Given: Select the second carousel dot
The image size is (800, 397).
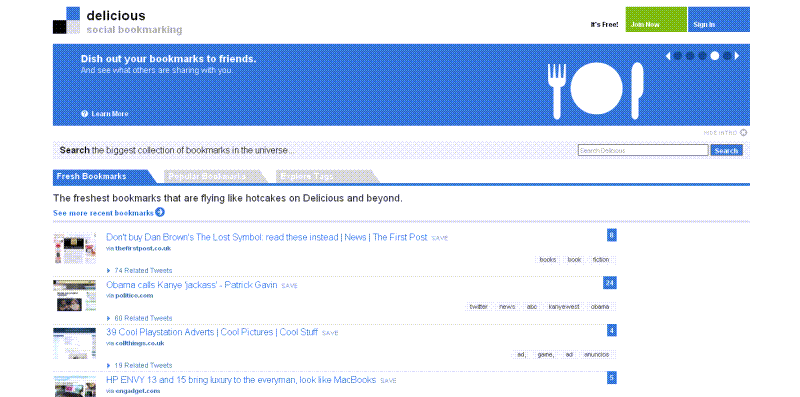Looking at the screenshot, I should pyautogui.click(x=690, y=56).
